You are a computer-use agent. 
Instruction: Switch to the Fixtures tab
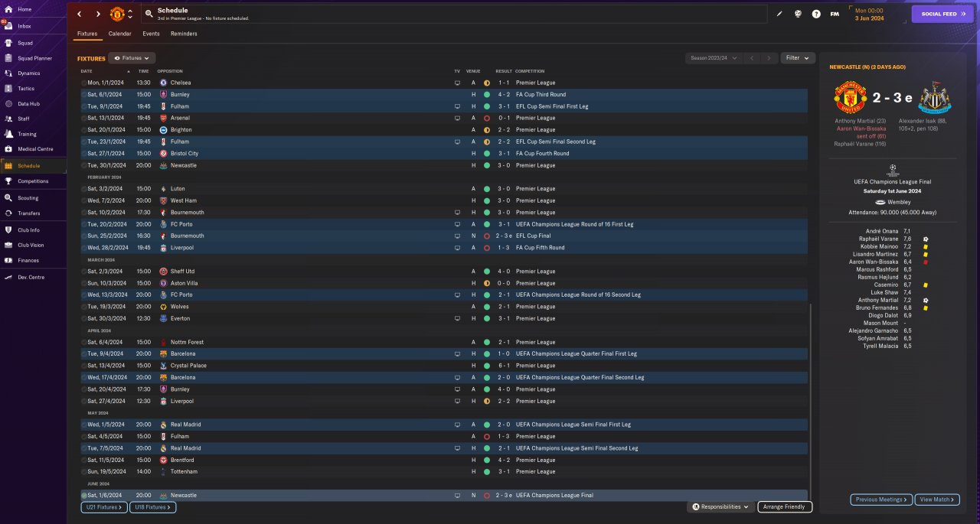pyautogui.click(x=87, y=34)
